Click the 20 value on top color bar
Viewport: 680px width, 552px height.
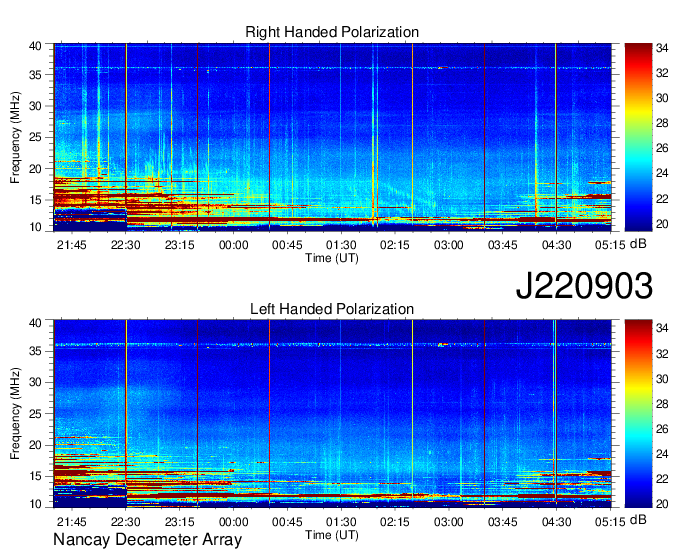tap(662, 224)
